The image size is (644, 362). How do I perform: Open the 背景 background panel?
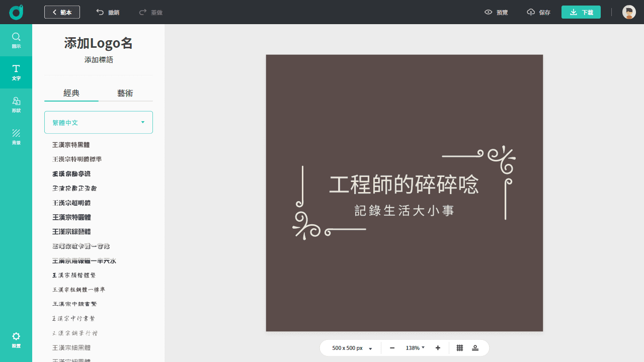[16, 137]
